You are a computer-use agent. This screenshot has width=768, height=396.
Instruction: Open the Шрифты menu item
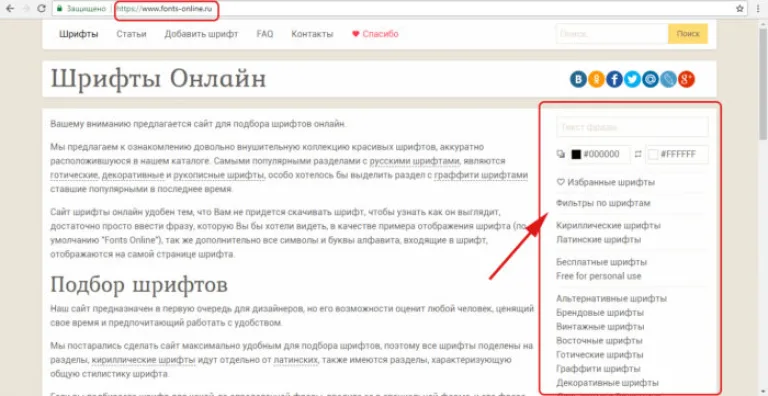[x=79, y=34]
